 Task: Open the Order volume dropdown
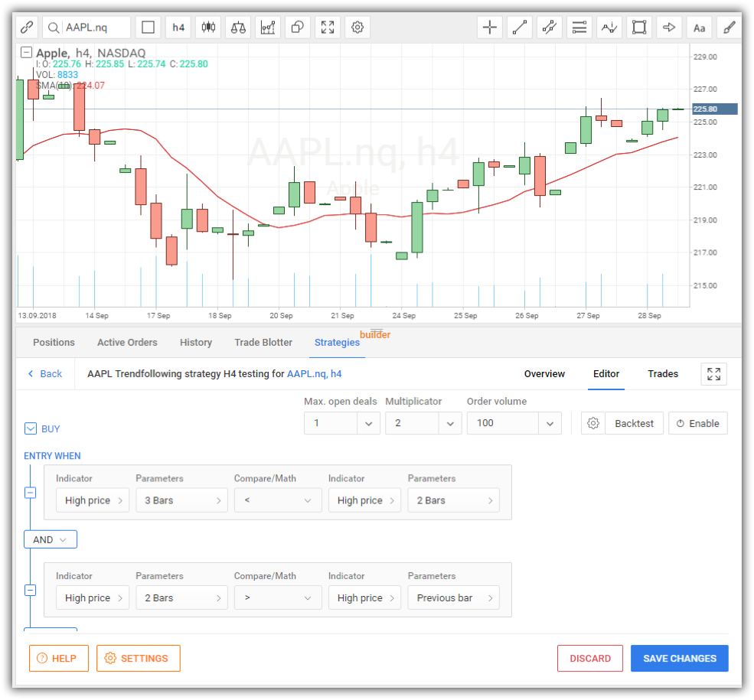(514, 423)
